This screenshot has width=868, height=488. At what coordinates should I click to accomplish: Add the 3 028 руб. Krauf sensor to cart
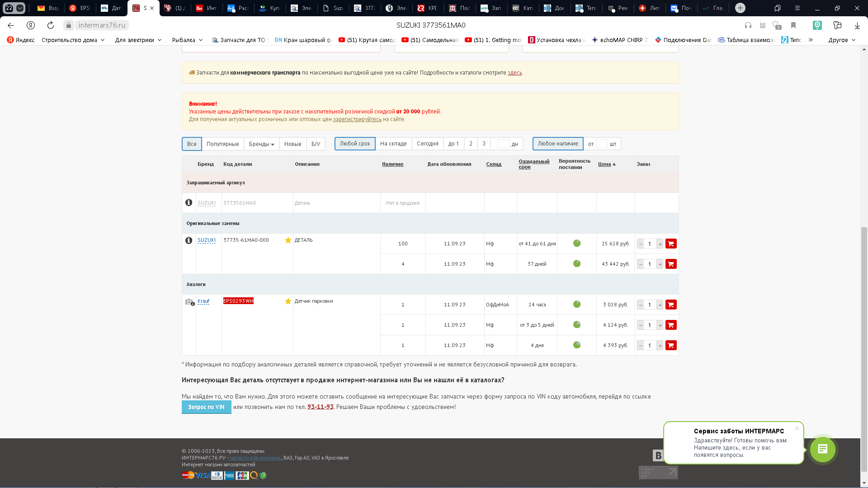pyautogui.click(x=671, y=305)
